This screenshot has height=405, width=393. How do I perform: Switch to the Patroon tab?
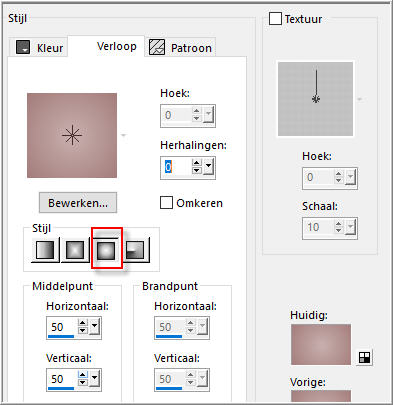coord(180,48)
